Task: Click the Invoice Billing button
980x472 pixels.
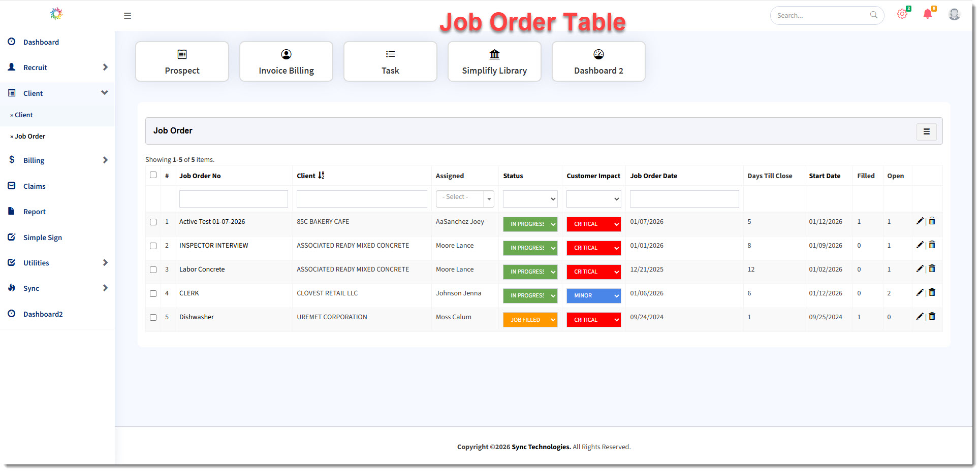Action: click(x=286, y=61)
